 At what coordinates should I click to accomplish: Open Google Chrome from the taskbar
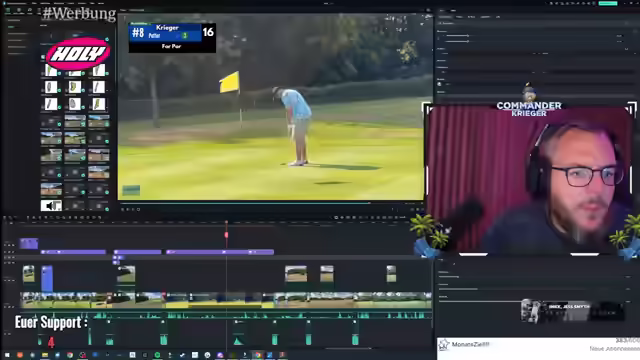coord(70,355)
